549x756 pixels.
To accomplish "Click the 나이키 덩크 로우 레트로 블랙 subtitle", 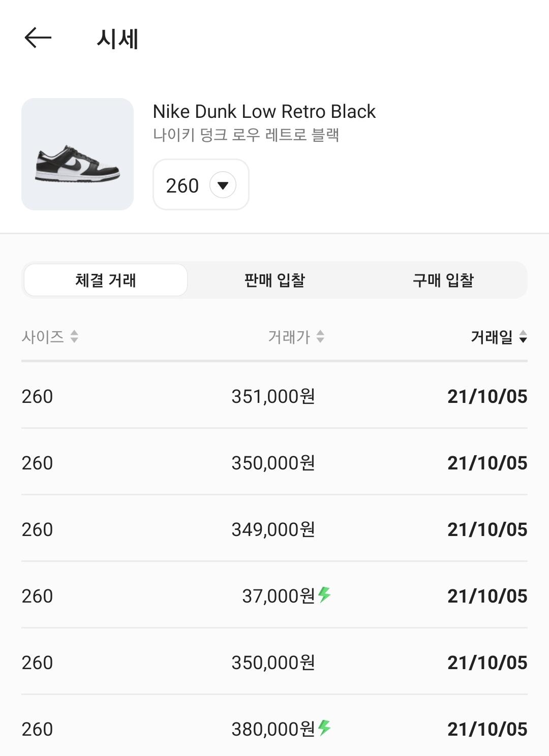I will [x=246, y=135].
